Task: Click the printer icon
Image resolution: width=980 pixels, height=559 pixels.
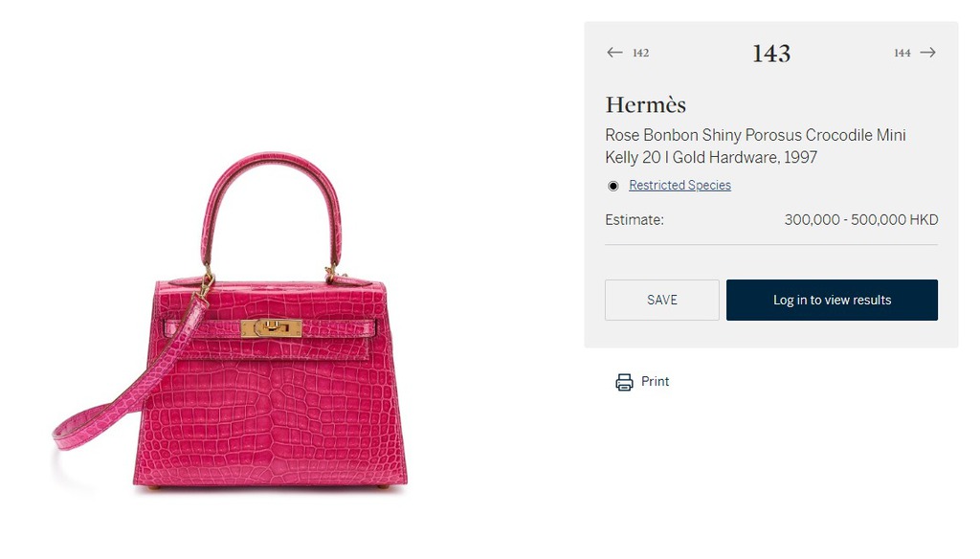Action: (624, 382)
